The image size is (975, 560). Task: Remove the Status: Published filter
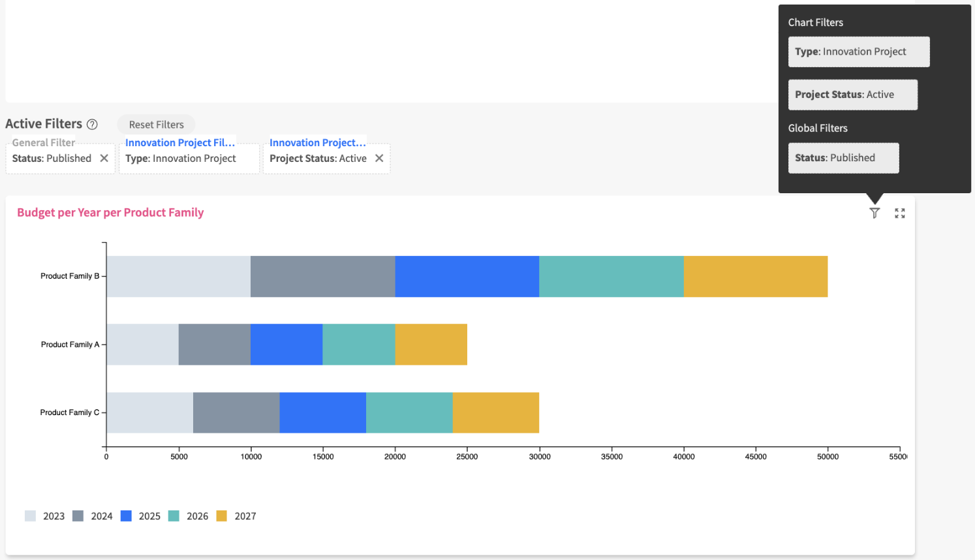[104, 159]
